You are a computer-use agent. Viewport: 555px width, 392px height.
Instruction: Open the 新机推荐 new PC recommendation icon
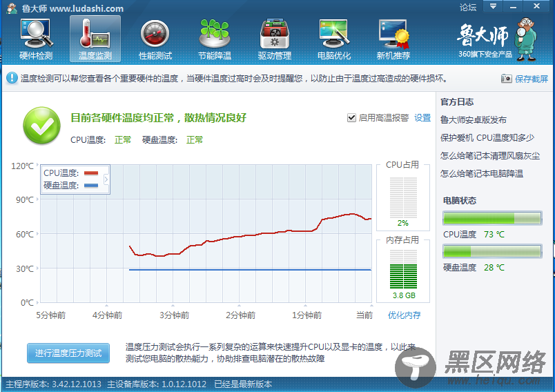[x=393, y=39]
